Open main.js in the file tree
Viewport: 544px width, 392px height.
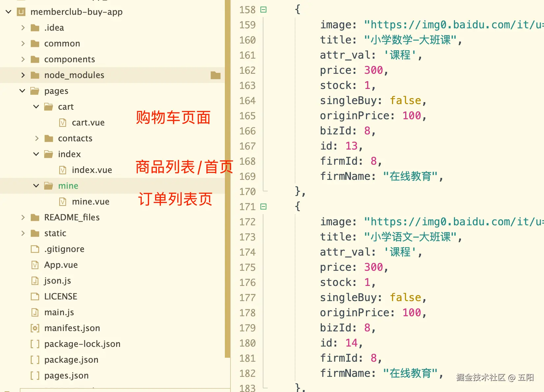coord(59,312)
